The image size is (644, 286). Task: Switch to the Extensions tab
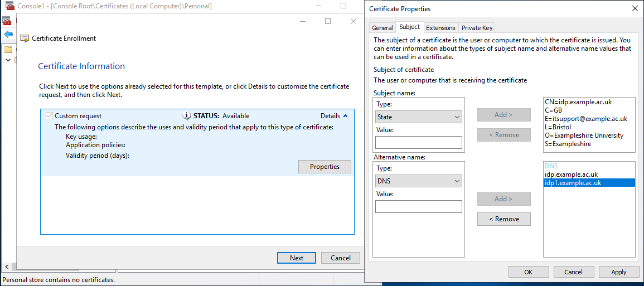coord(440,28)
